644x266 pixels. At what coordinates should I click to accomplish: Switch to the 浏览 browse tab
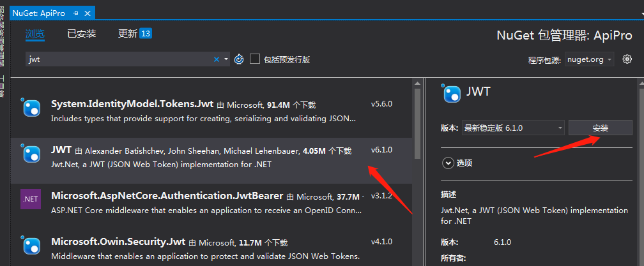35,34
